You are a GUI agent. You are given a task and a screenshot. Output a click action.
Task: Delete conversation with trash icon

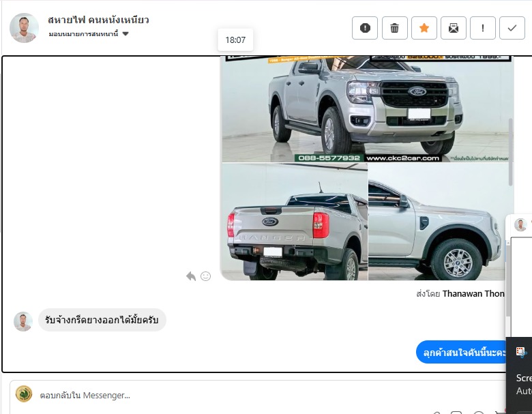[395, 28]
